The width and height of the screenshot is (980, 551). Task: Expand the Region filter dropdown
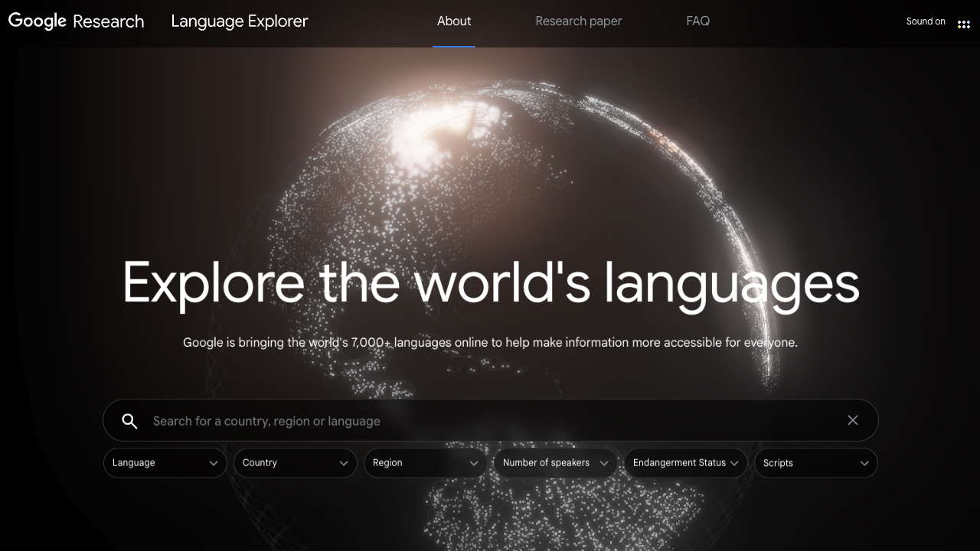[426, 463]
